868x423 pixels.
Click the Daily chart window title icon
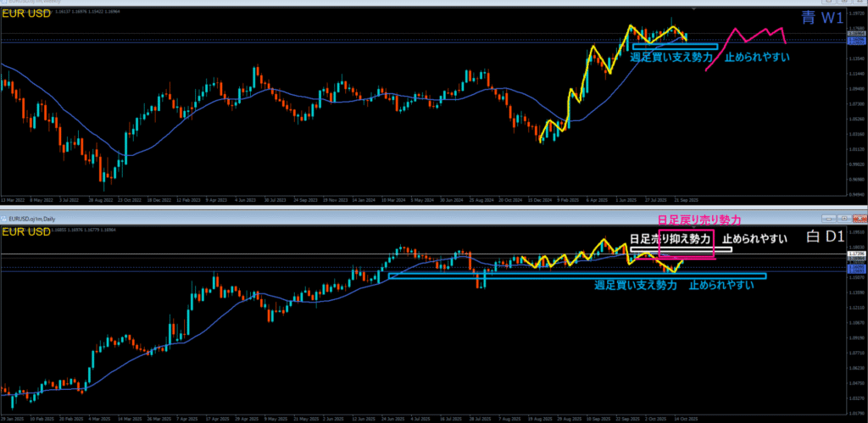[4, 217]
